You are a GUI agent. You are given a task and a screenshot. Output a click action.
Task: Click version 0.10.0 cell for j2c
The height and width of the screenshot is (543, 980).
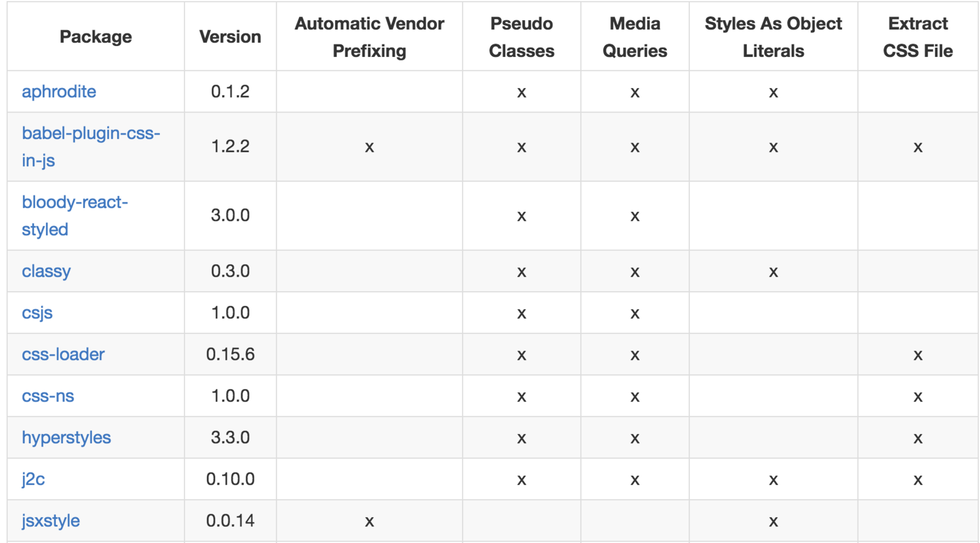230,479
